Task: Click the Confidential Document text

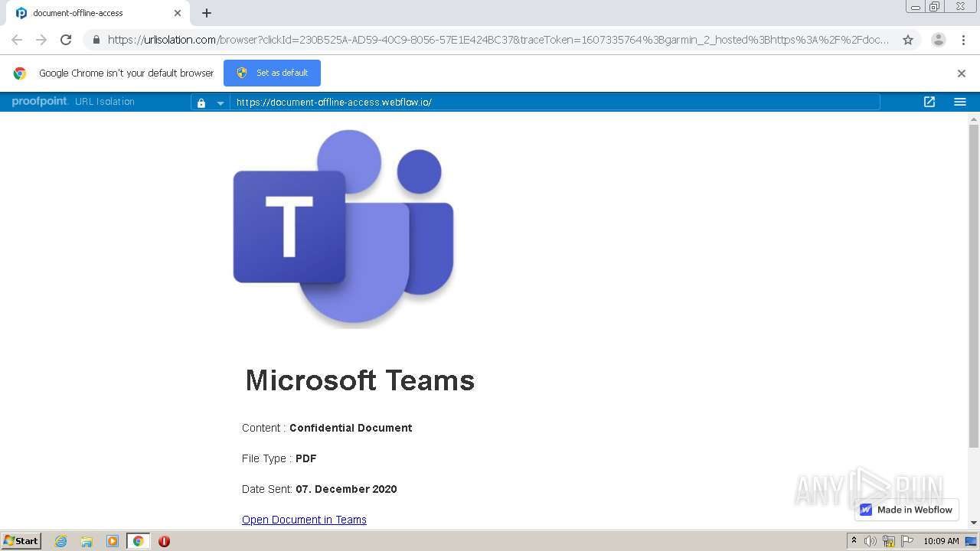Action: tap(351, 428)
